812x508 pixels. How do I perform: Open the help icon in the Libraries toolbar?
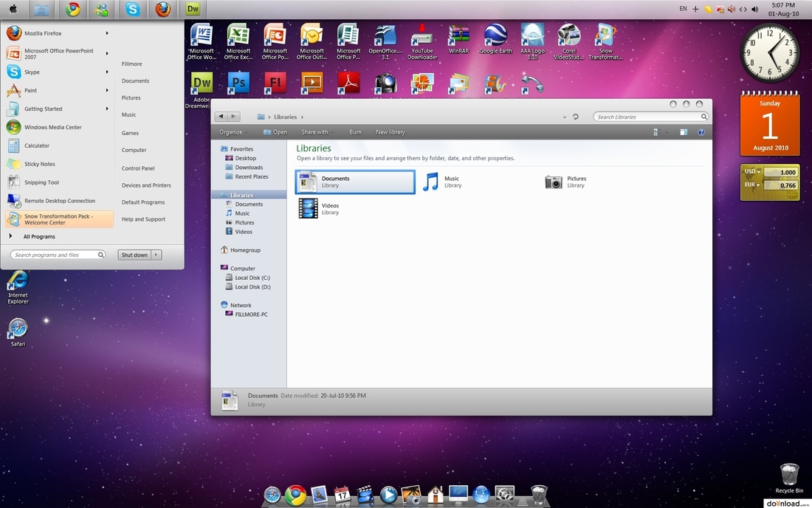pos(701,132)
